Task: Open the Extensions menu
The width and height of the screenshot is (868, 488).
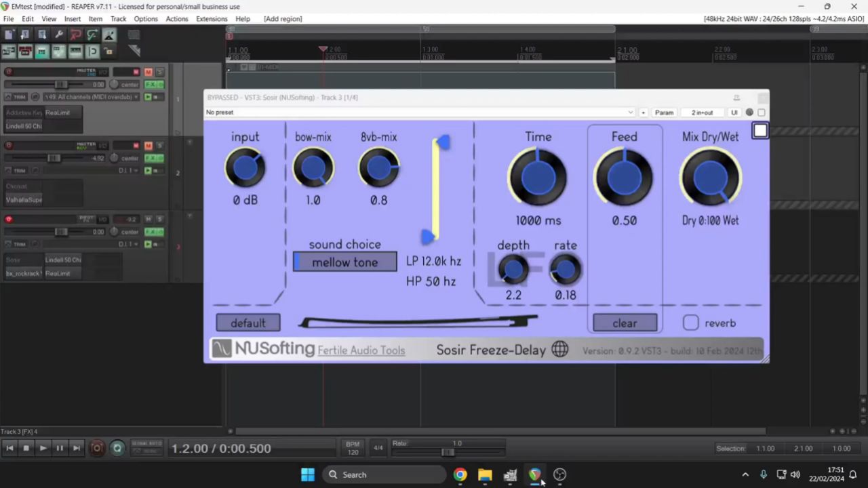Action: (x=212, y=18)
